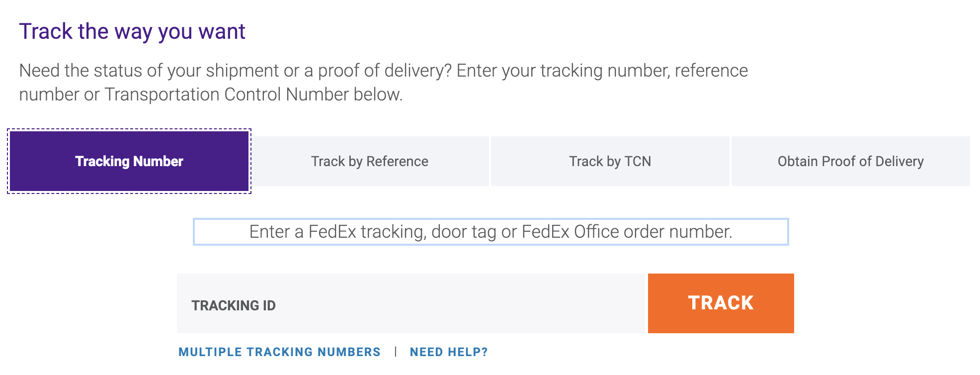Viewport: 980px width, 375px height.
Task: Switch to Track by Reference tab
Action: 370,161
